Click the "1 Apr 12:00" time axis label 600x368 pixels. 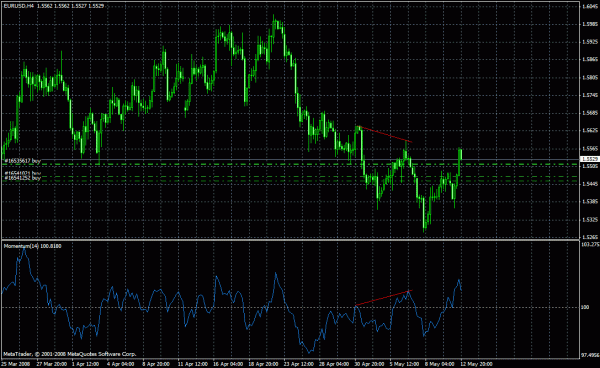click(86, 364)
